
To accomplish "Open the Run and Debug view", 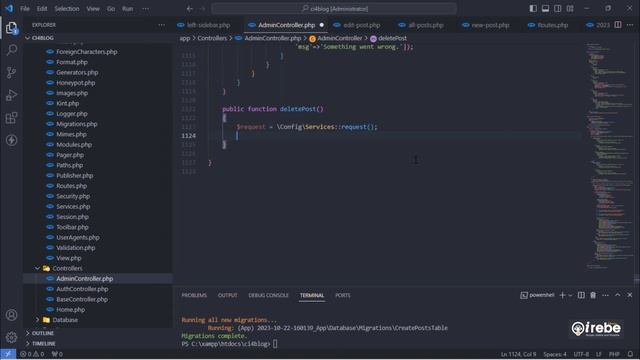I will click(x=11, y=95).
